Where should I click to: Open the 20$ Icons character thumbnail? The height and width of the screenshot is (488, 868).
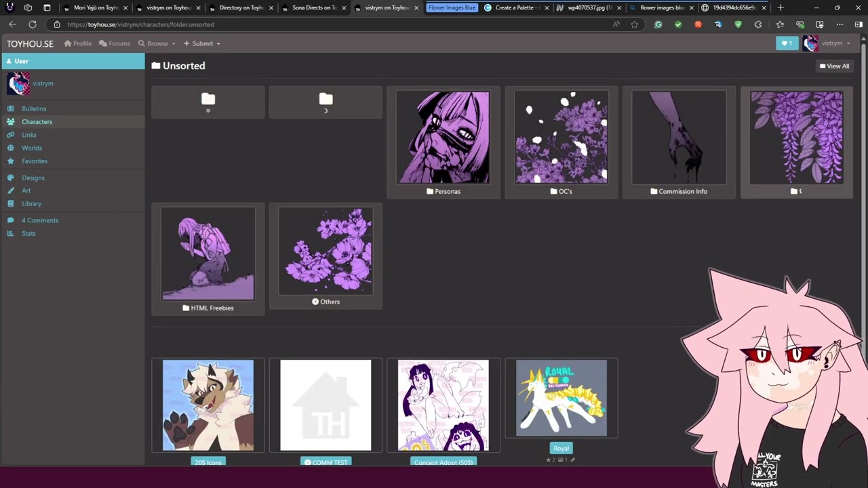pos(208,405)
